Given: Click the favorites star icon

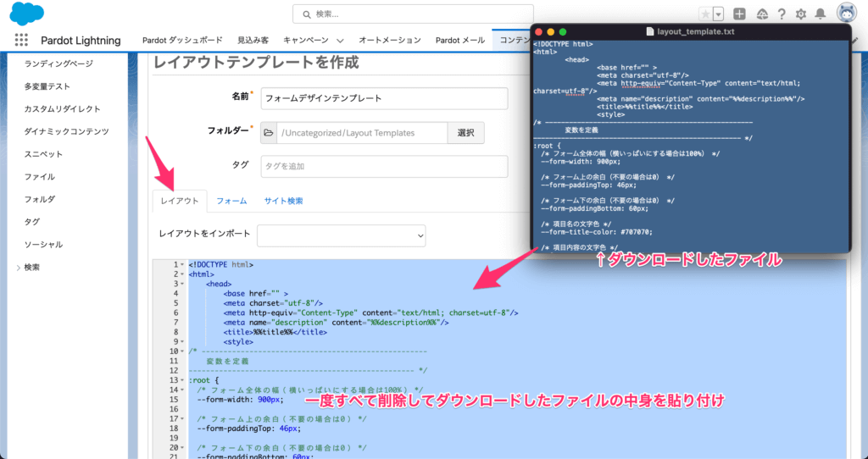Looking at the screenshot, I should click(705, 14).
